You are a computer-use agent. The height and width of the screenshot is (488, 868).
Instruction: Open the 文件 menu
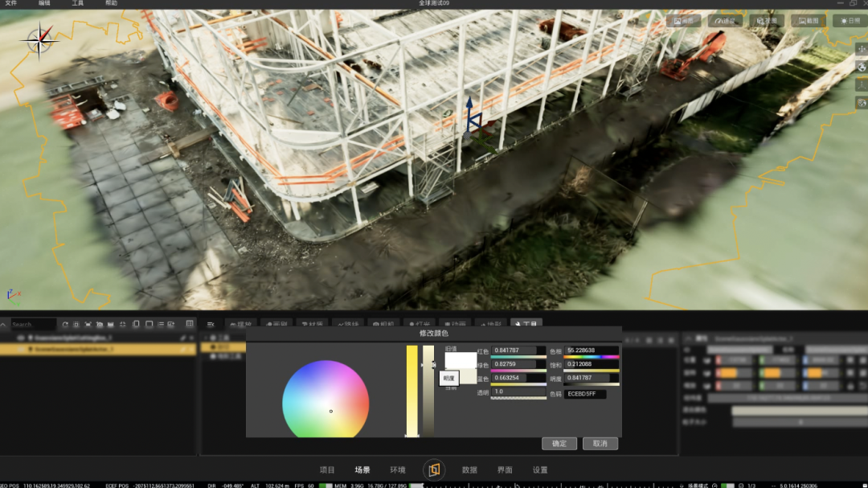click(x=10, y=3)
